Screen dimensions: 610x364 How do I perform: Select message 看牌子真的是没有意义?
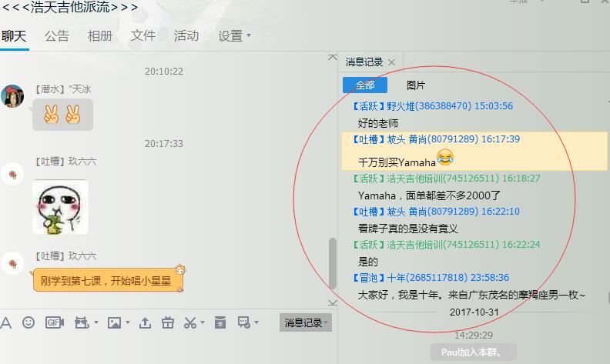coord(407,229)
